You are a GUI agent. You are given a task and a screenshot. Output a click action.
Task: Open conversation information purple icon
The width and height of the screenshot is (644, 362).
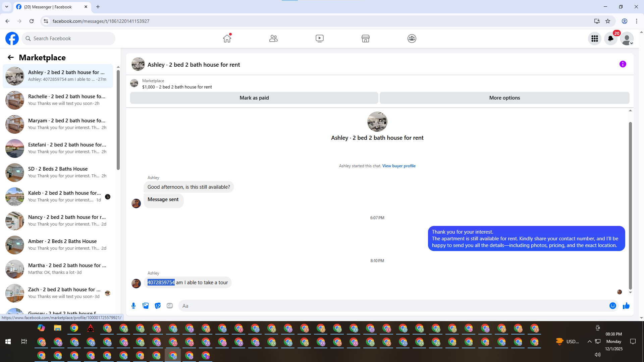coord(623,64)
